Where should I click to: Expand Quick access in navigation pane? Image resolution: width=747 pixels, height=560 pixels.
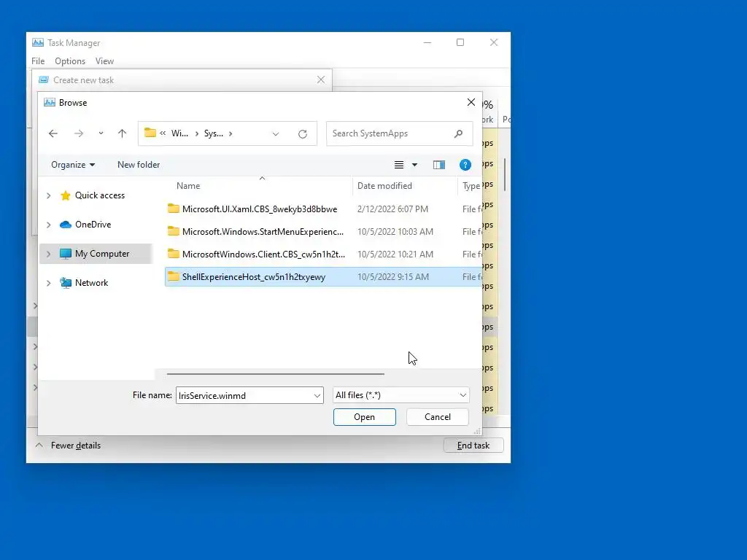[x=49, y=195]
